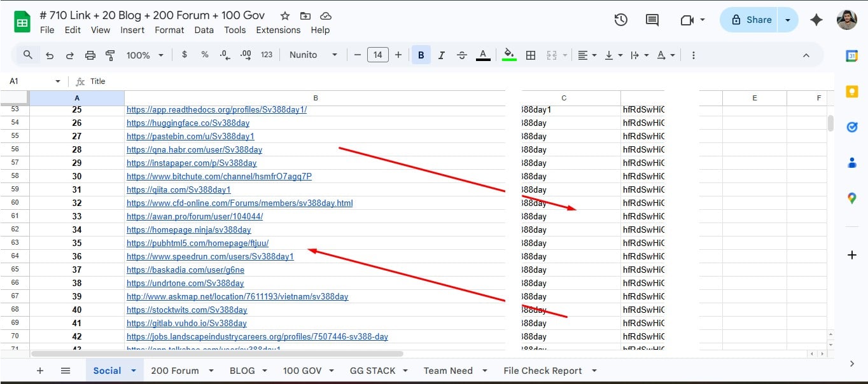Apply currency format icon
Image resolution: width=868 pixels, height=384 pixels.
pos(185,55)
